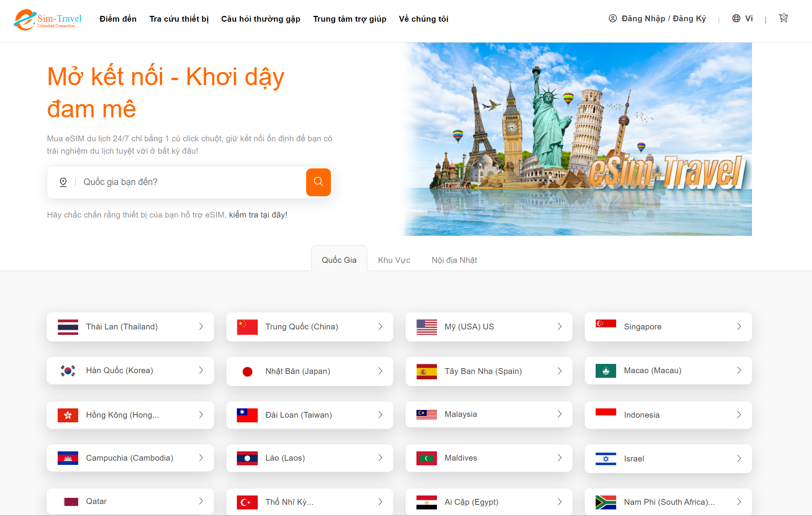812x516 pixels.
Task: Click the Korea flag icon
Action: [x=68, y=370]
